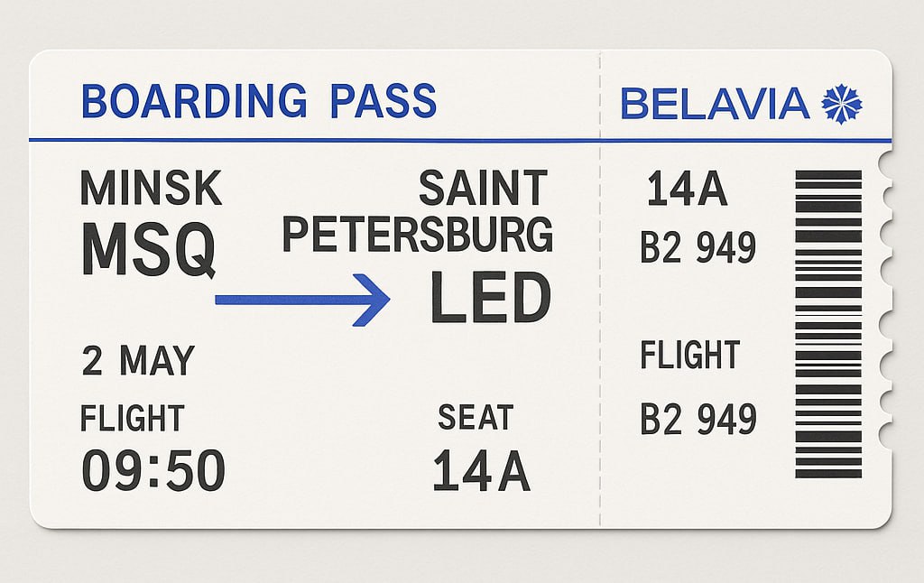The height and width of the screenshot is (583, 924).
Task: Click the SAINT PETERSBURG destination name
Action: (418, 211)
